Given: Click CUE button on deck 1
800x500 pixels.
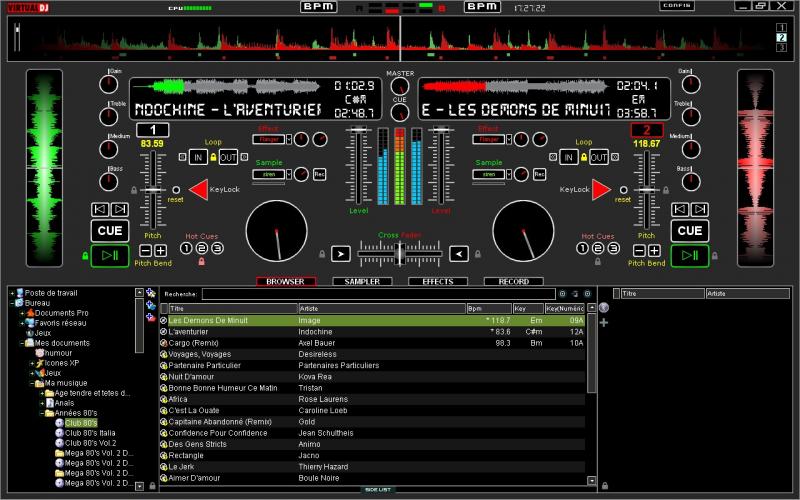Looking at the screenshot, I should coord(110,231).
